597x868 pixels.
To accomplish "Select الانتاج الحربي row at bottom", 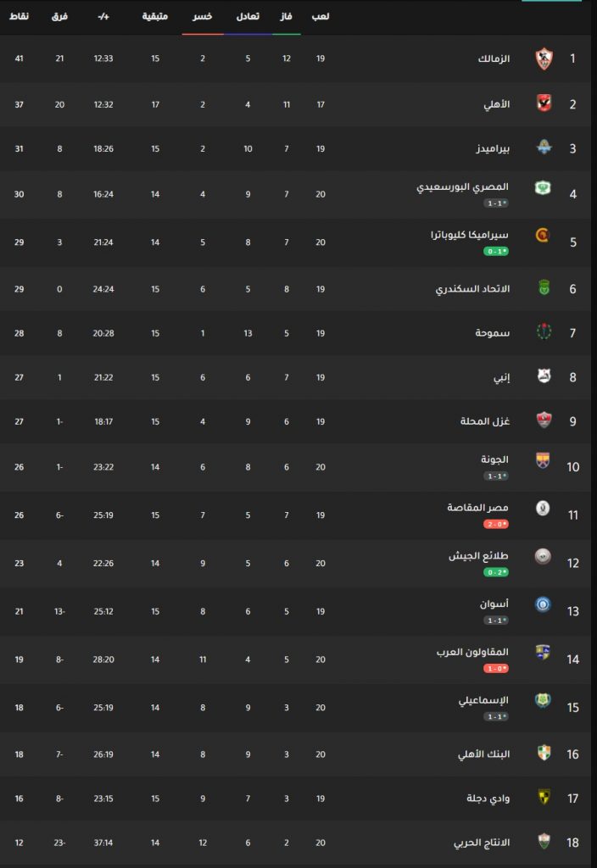I will 298,843.
